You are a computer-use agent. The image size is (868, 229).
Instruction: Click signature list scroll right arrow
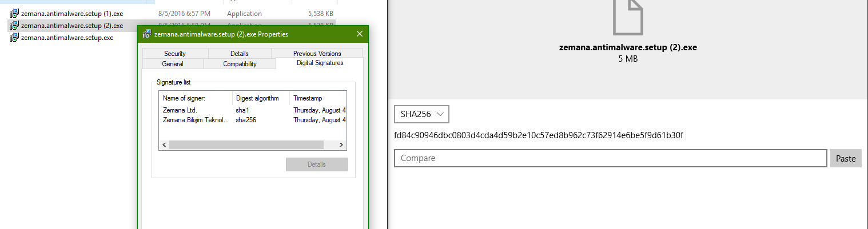click(341, 145)
